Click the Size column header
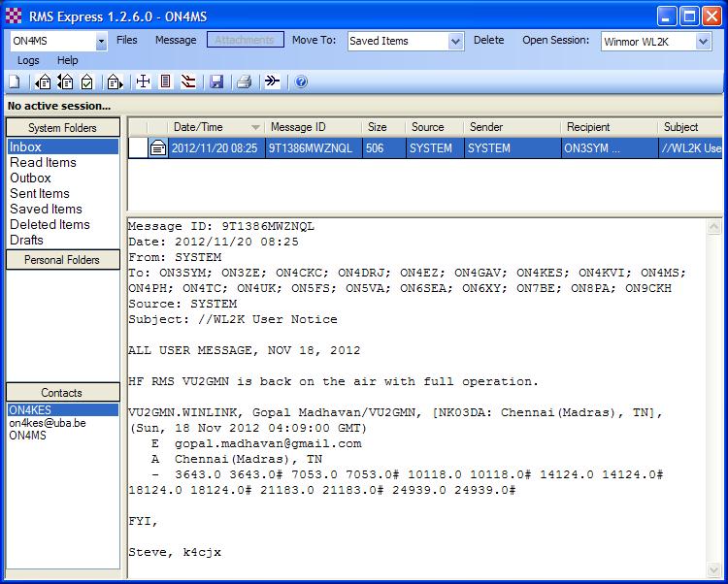 [x=383, y=127]
